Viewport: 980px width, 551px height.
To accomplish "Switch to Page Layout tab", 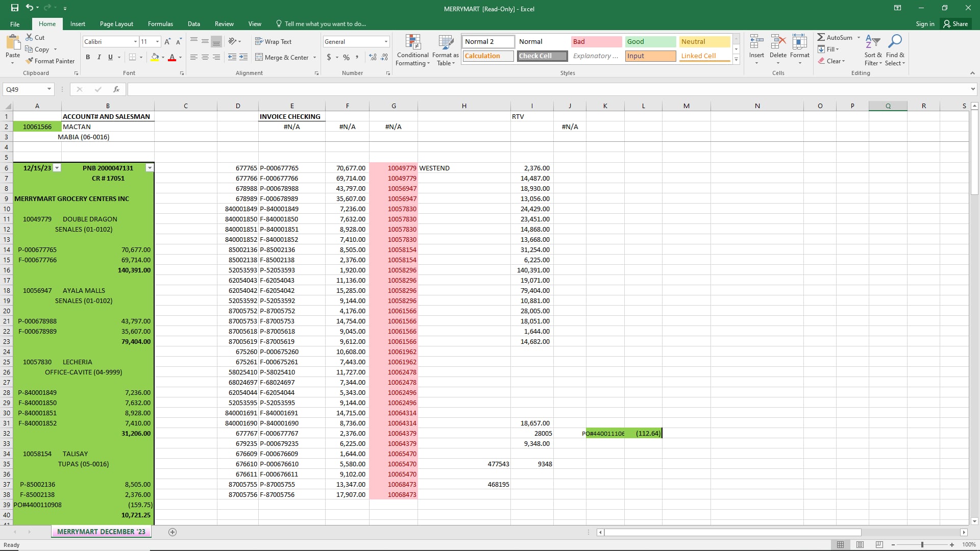I will coord(116,24).
